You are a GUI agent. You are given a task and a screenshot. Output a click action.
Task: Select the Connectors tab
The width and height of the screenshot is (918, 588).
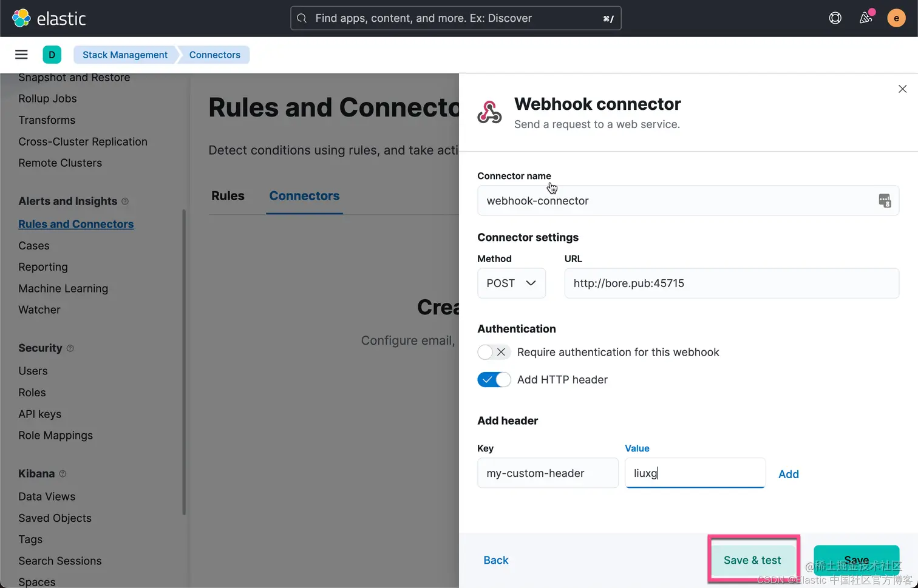(x=304, y=196)
